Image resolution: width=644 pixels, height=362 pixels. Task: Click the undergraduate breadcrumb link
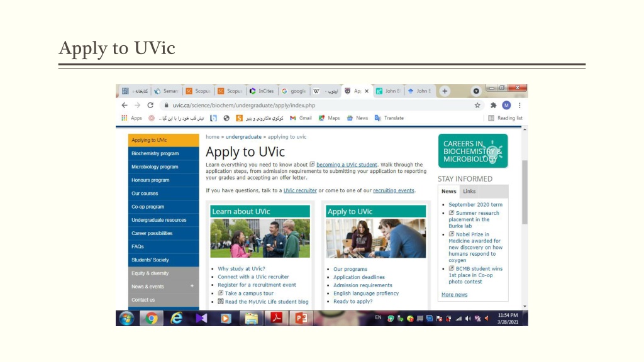tap(243, 137)
